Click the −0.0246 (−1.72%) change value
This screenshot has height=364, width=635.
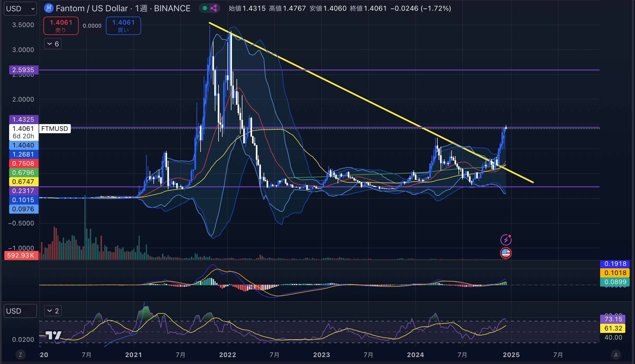coord(421,8)
